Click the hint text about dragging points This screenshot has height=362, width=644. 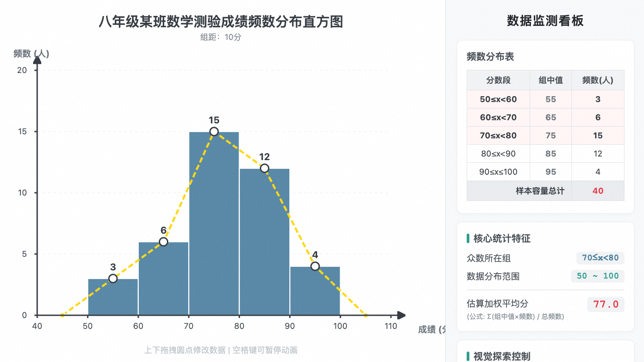coord(221,350)
